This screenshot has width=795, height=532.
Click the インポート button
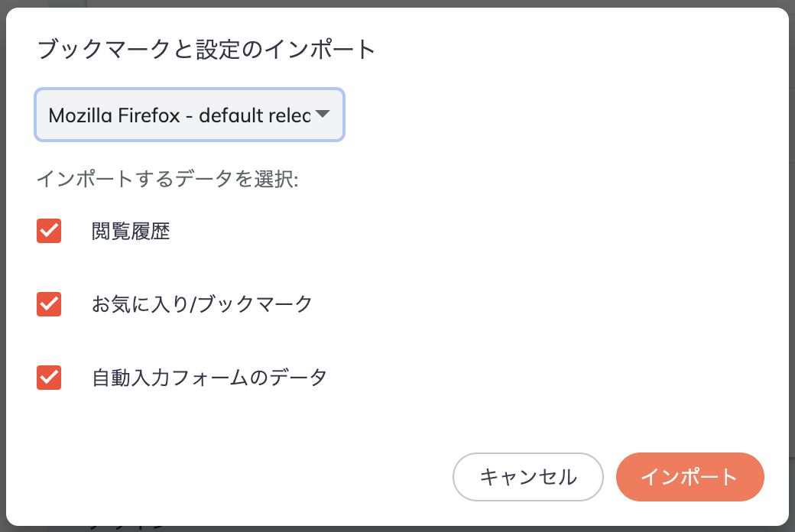coord(690,477)
